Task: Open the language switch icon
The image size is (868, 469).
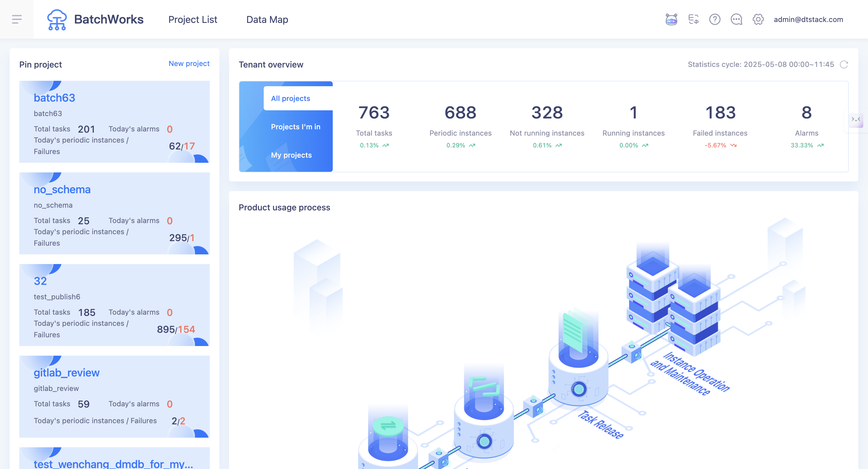Action: 693,19
